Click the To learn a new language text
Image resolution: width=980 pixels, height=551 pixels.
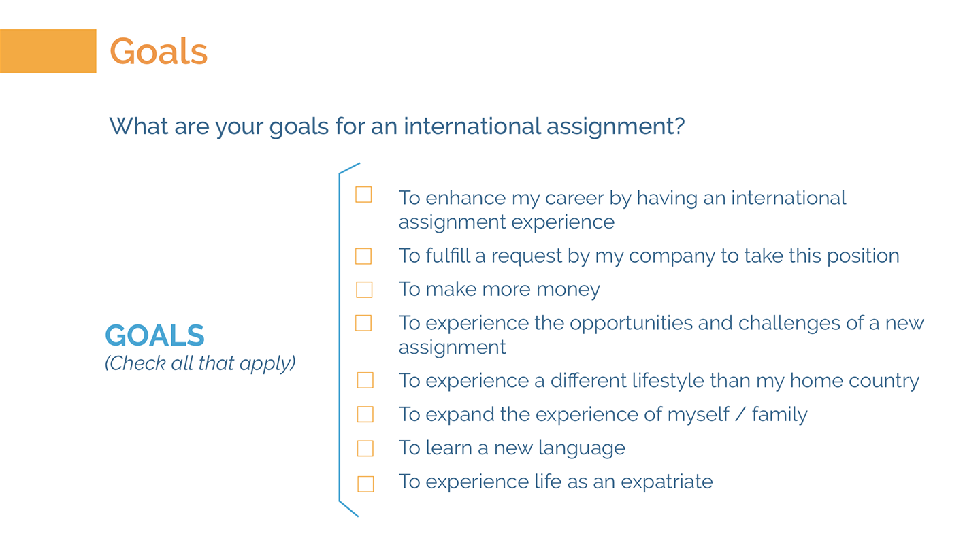point(512,448)
